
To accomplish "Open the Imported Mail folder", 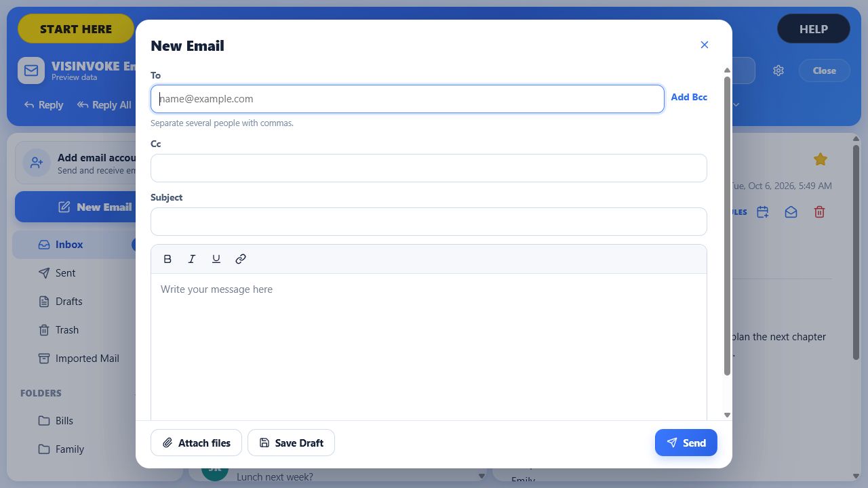I will click(74, 359).
